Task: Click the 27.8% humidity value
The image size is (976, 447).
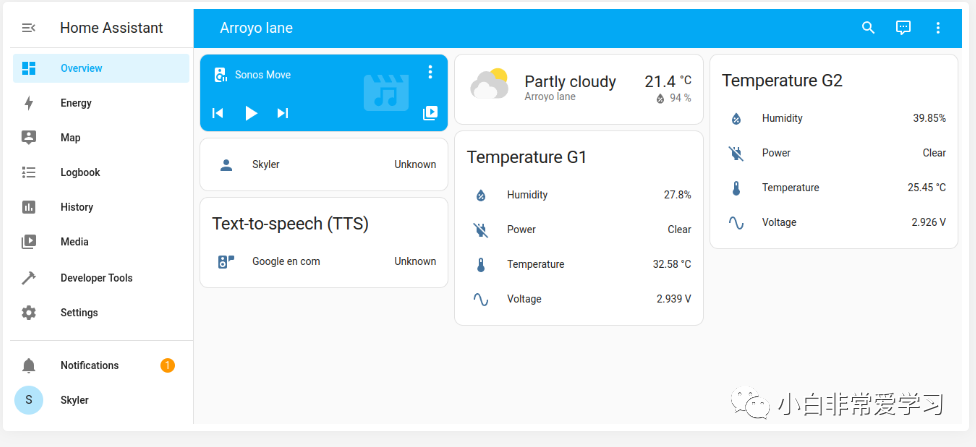Action: point(677,195)
